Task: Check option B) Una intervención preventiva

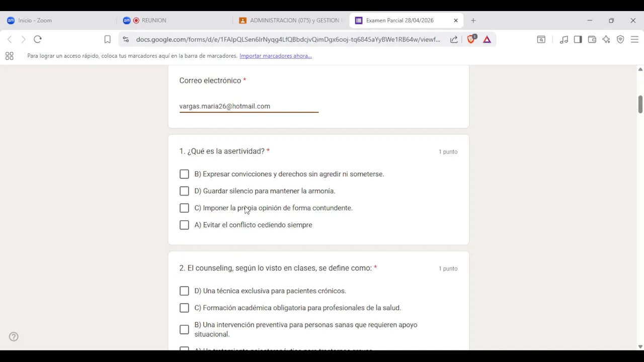Action: 184,330
